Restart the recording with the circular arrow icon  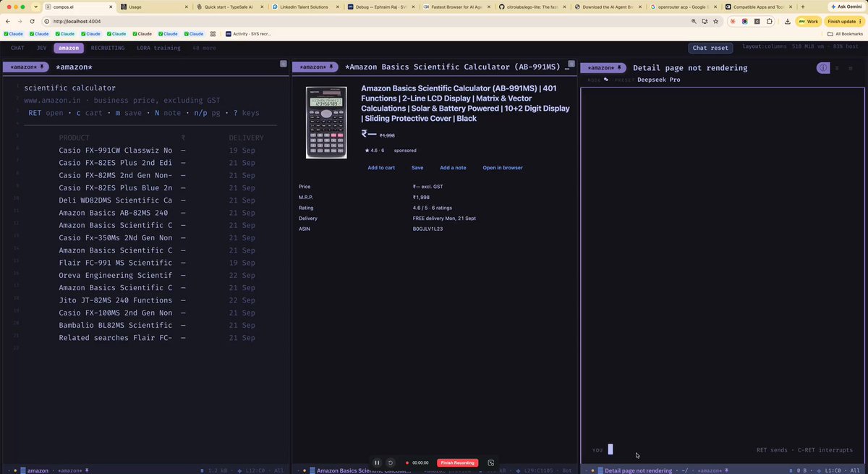(x=391, y=462)
